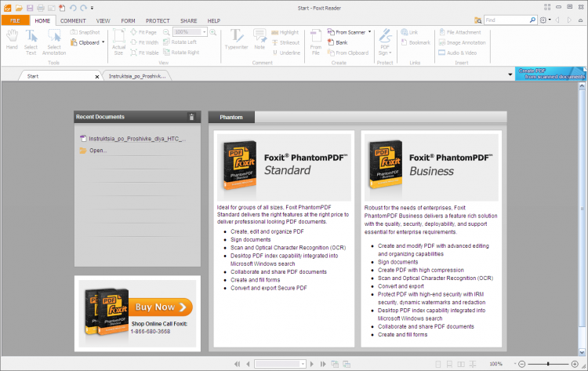
Task: Go to the first page
Action: (x=237, y=364)
